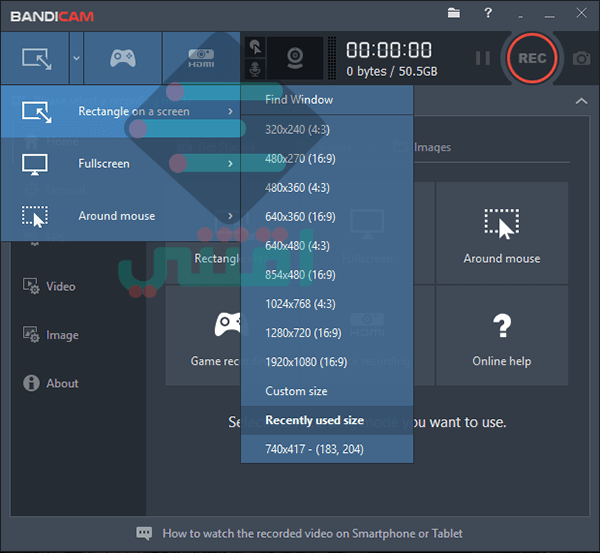Click the 0 bytes / 50.5GB storage text
Viewport: 600px width, 553px height.
392,72
